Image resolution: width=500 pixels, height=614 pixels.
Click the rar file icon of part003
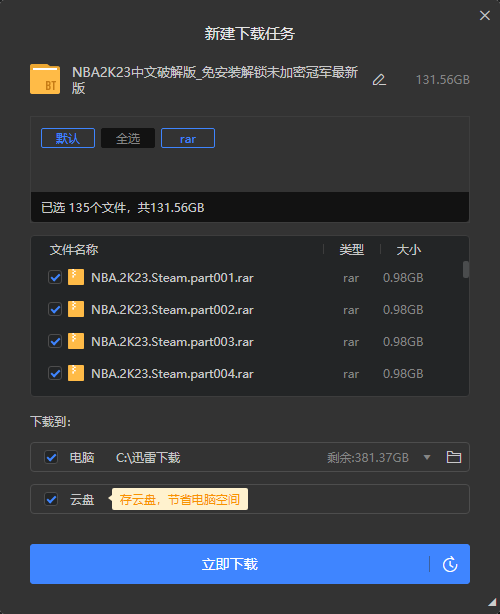pyautogui.click(x=76, y=341)
